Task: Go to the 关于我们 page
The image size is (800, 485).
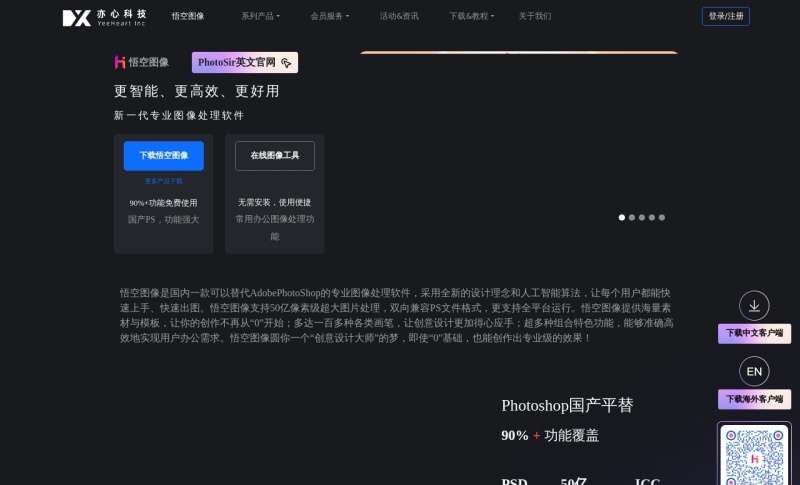Action: [x=535, y=17]
